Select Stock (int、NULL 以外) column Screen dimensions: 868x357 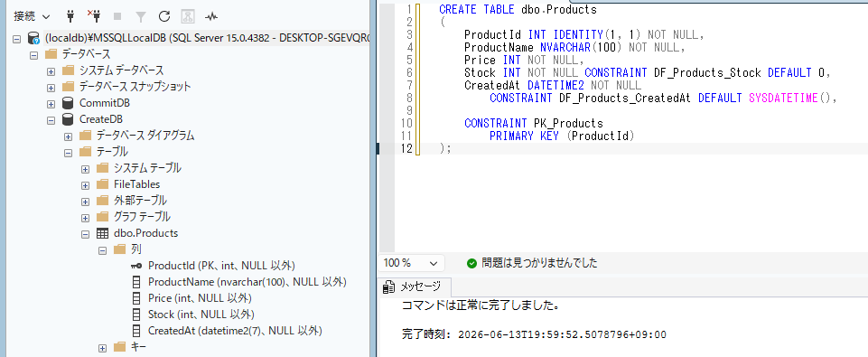[201, 315]
